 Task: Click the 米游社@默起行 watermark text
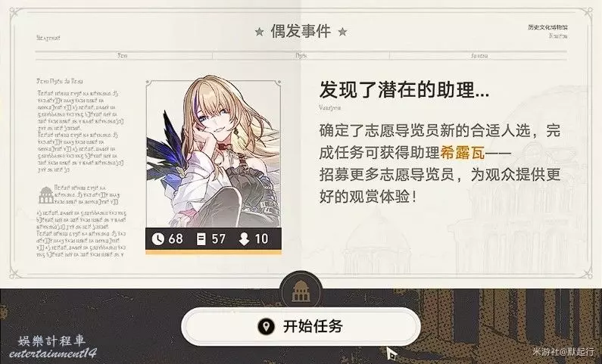pyautogui.click(x=563, y=351)
